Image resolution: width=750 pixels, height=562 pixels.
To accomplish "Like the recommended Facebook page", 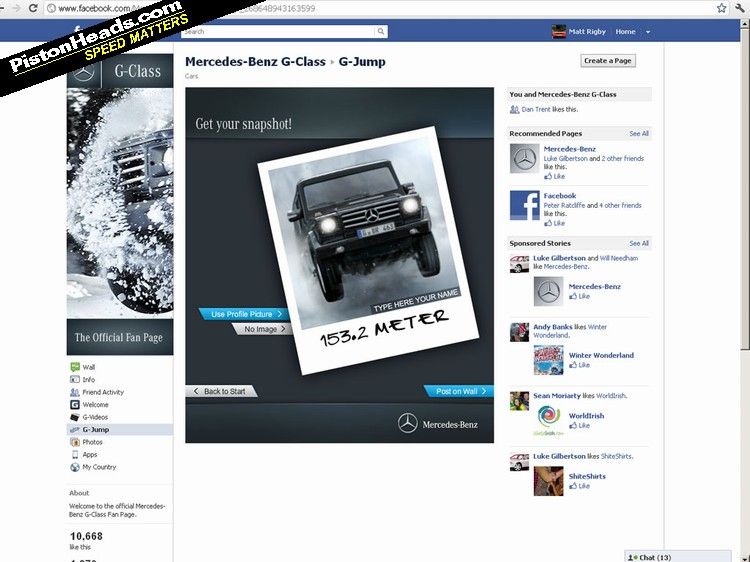I will coord(554,223).
